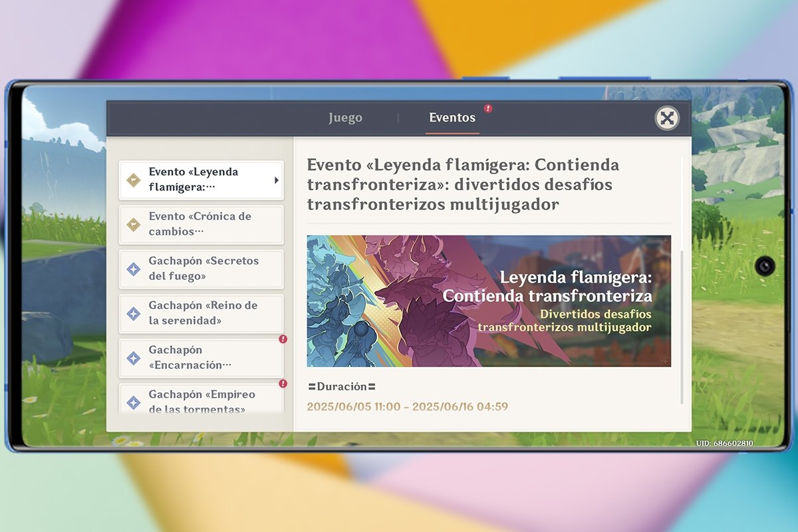Click the event title heading text
The width and height of the screenshot is (798, 532).
[x=463, y=185]
